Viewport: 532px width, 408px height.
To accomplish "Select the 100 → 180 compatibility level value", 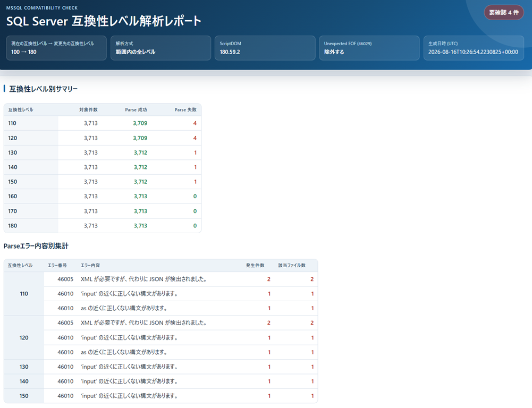I will [24, 52].
